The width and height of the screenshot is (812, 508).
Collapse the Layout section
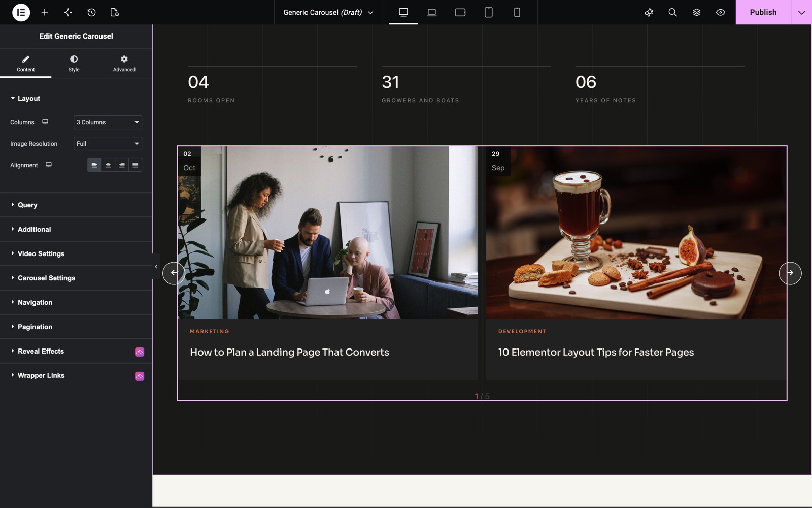76,99
